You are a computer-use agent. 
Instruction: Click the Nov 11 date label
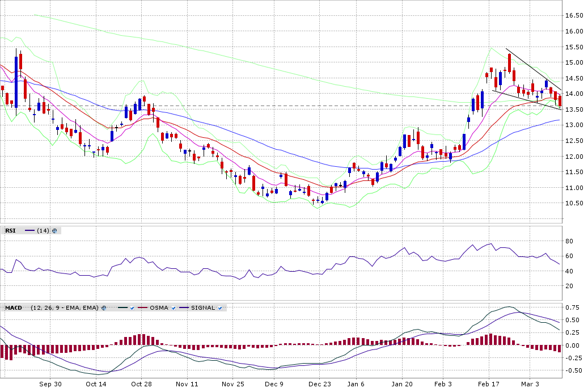coord(187,384)
